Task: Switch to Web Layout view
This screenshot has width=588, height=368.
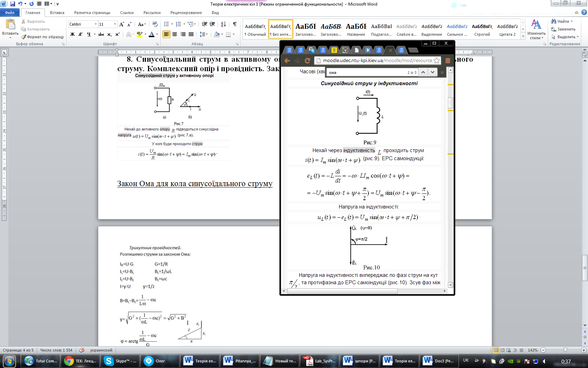Action: tap(509, 350)
